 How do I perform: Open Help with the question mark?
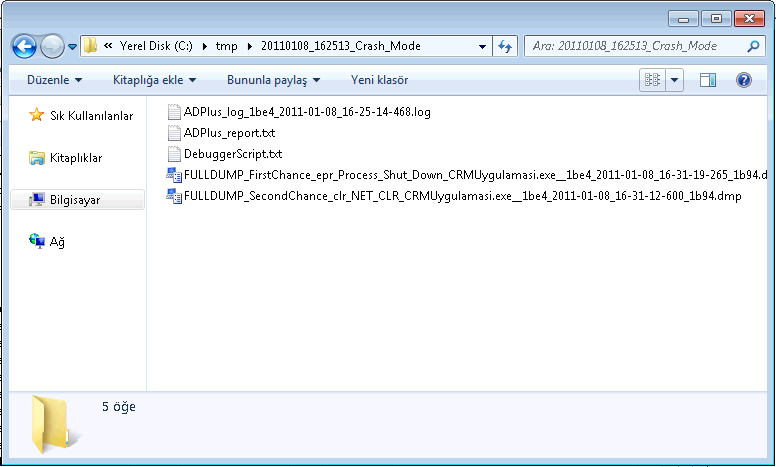coord(743,80)
